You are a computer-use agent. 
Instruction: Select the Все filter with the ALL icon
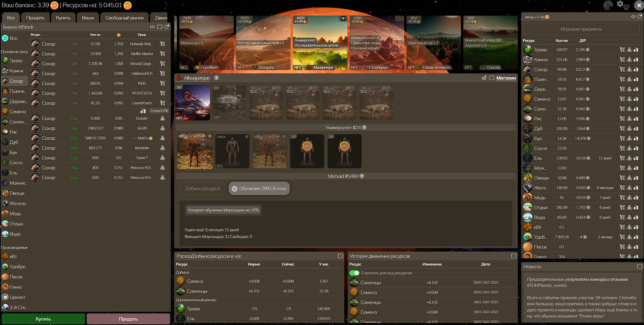coord(15,38)
